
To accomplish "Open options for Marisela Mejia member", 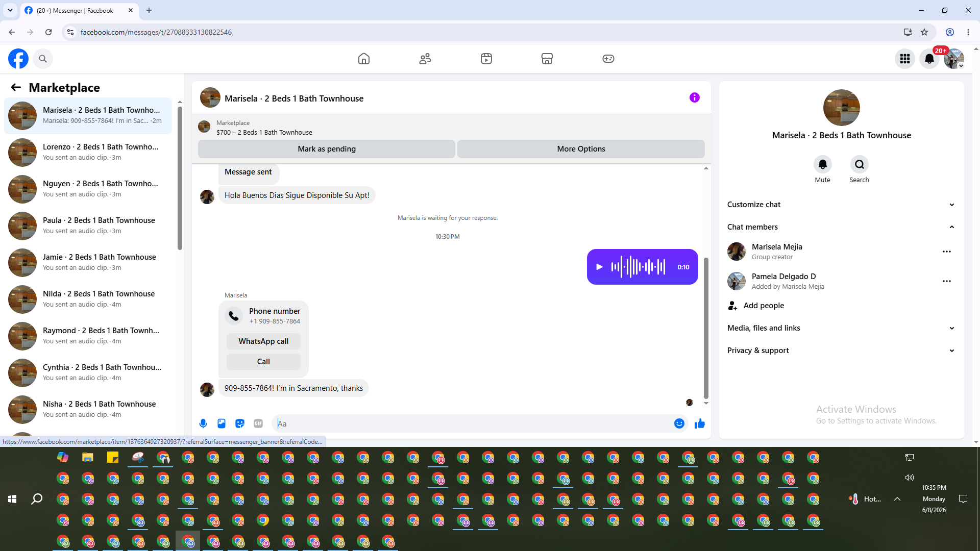I will [x=947, y=252].
